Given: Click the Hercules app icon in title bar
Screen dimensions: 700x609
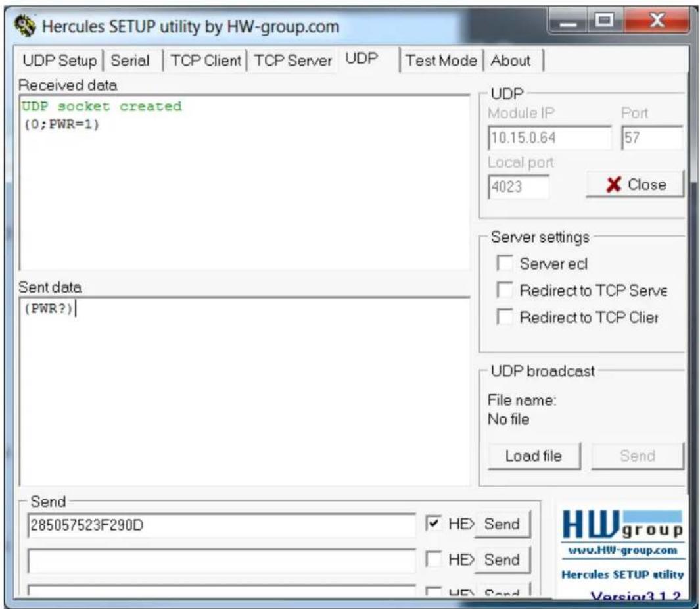Looking at the screenshot, I should (x=24, y=26).
